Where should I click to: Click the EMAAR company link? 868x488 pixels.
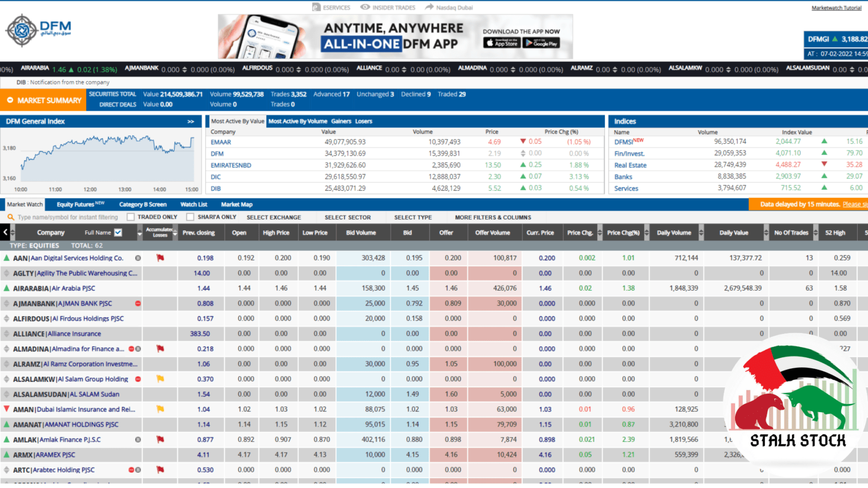tap(221, 142)
